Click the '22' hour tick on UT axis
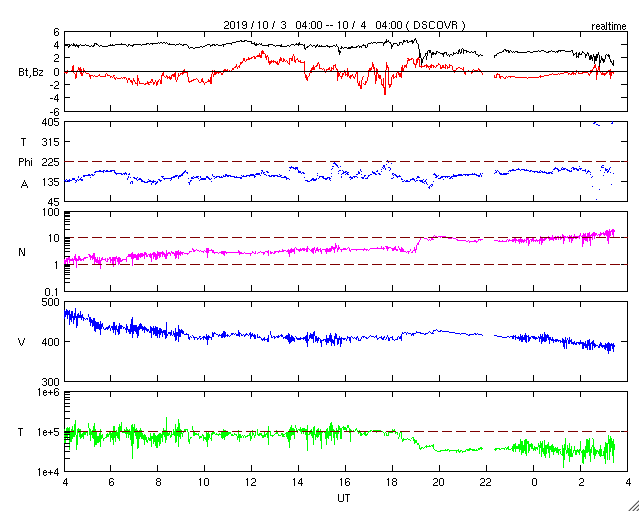 click(x=486, y=484)
